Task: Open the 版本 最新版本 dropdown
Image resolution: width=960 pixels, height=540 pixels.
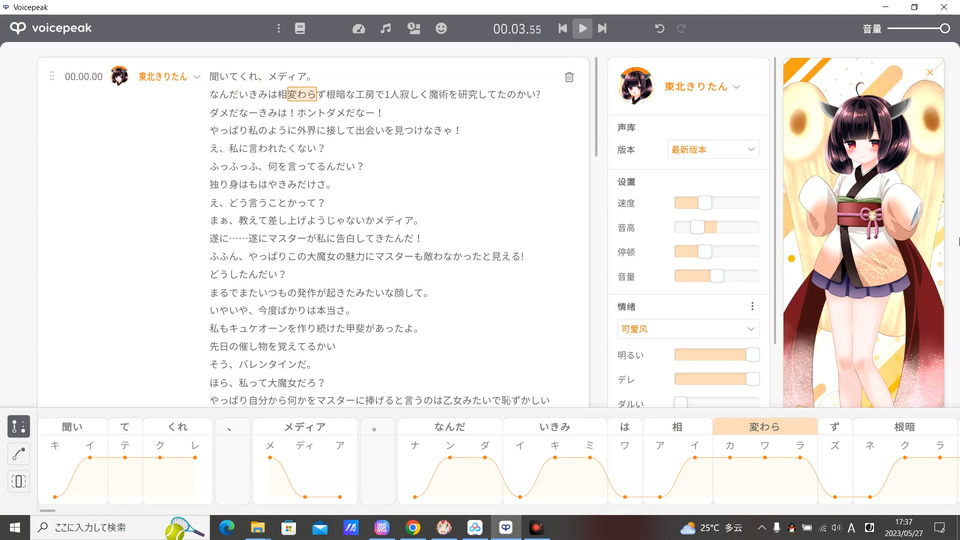Action: (713, 149)
